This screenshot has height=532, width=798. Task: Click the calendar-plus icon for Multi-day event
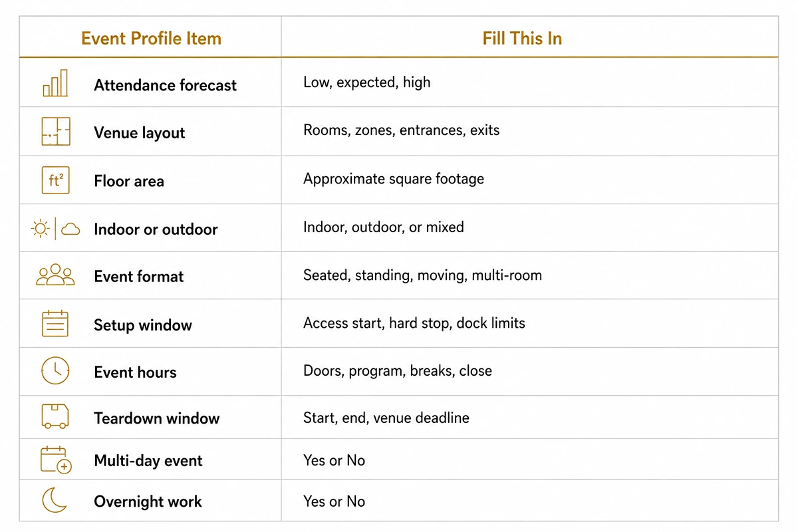pyautogui.click(x=56, y=460)
